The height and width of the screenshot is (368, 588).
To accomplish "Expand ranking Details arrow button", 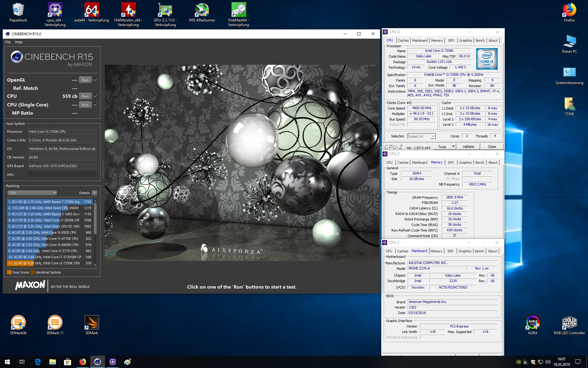I will coord(95,193).
